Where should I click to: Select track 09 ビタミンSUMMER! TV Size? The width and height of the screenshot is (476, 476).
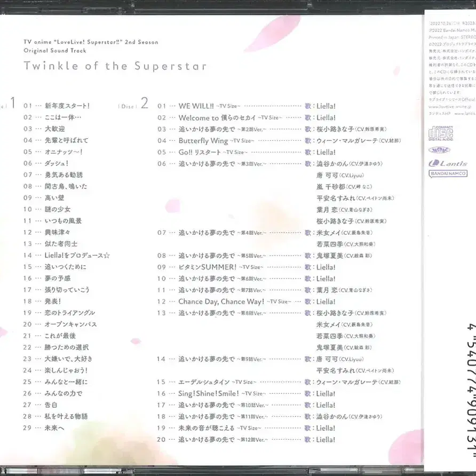pyautogui.click(x=246, y=267)
